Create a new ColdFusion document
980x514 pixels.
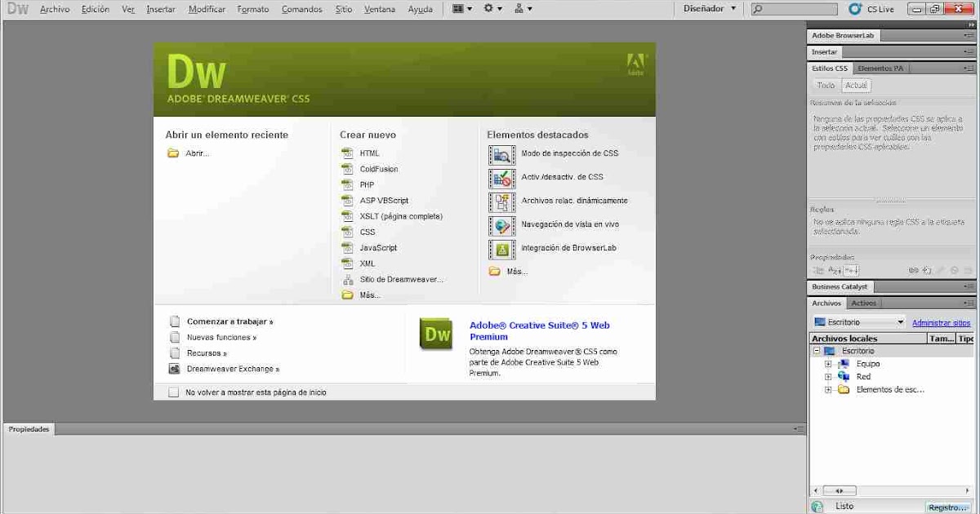click(x=379, y=169)
